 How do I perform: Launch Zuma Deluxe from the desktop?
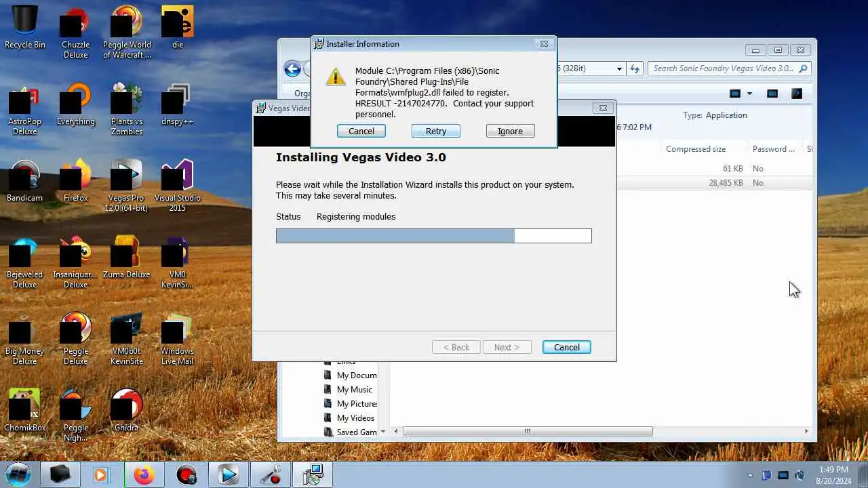[127, 258]
